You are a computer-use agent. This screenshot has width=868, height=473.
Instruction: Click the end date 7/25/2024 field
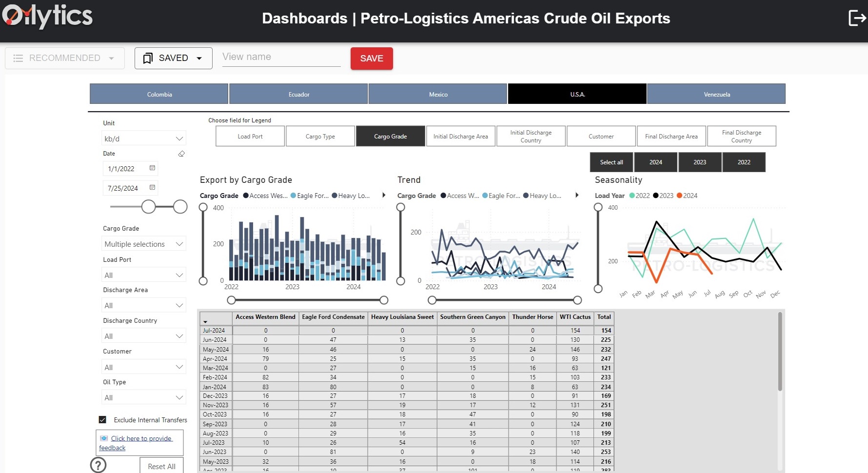click(x=130, y=188)
